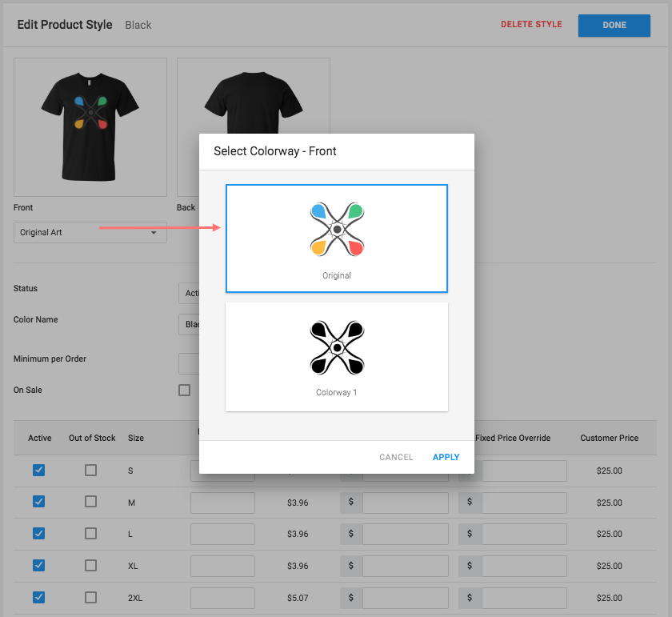This screenshot has width=672, height=617.
Task: Click the Out of Stock column header
Action: pos(92,439)
